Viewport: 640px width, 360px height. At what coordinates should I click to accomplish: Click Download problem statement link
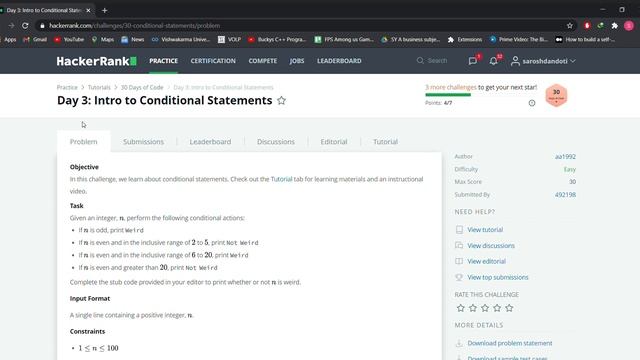(x=510, y=343)
